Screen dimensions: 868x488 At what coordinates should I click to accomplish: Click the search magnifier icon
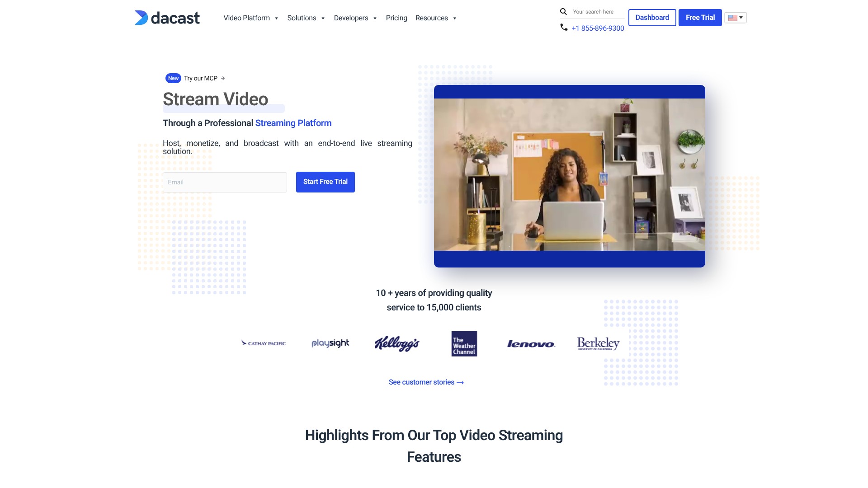pyautogui.click(x=563, y=12)
